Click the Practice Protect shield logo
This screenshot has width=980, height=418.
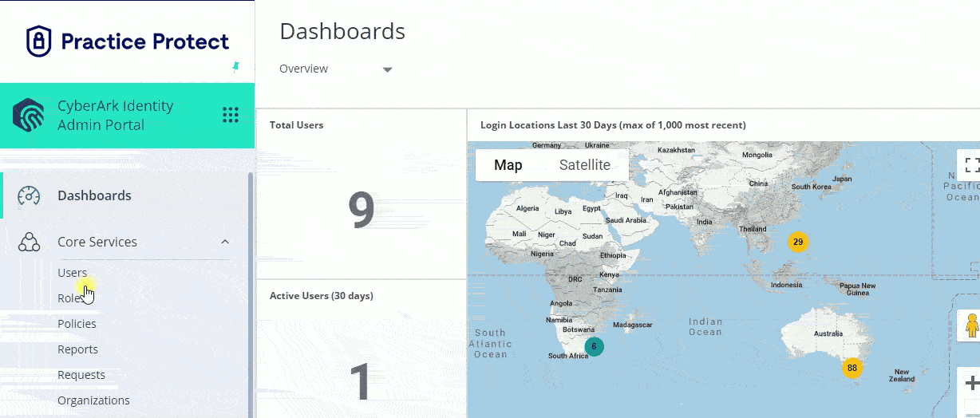click(x=38, y=41)
